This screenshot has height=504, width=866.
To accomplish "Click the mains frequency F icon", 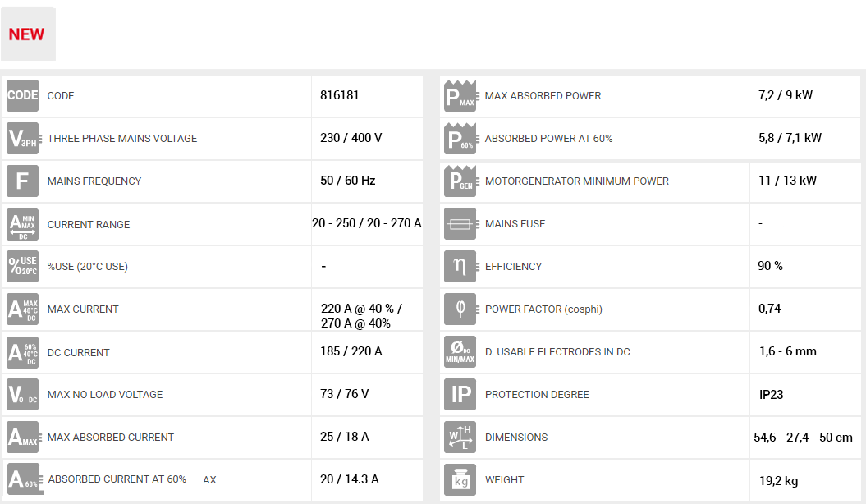I will tap(23, 181).
